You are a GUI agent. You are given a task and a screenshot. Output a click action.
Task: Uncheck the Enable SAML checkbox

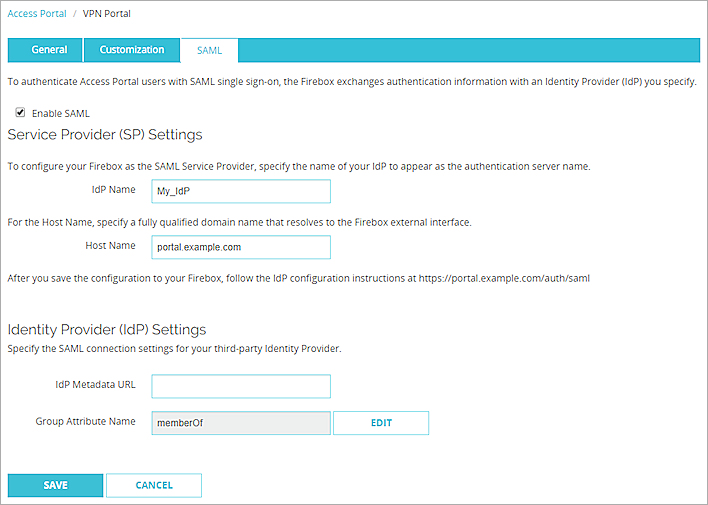pos(20,113)
